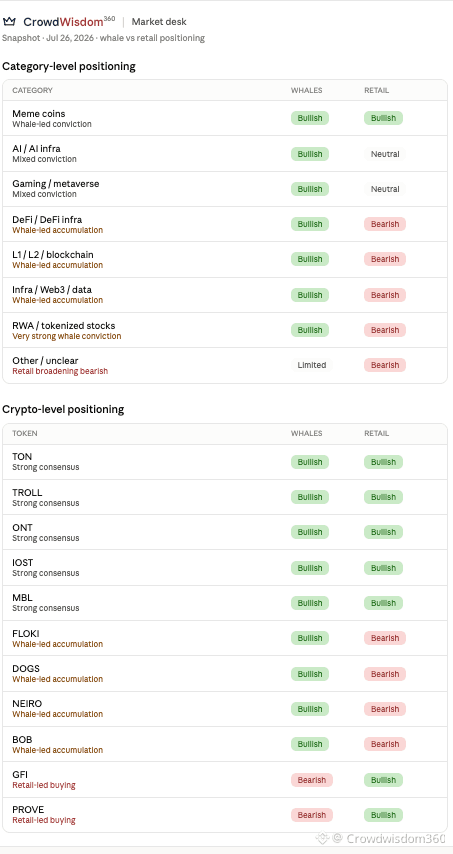453x854 pixels.
Task: Click the TROLL retail Bullish badge
Action: coord(383,497)
